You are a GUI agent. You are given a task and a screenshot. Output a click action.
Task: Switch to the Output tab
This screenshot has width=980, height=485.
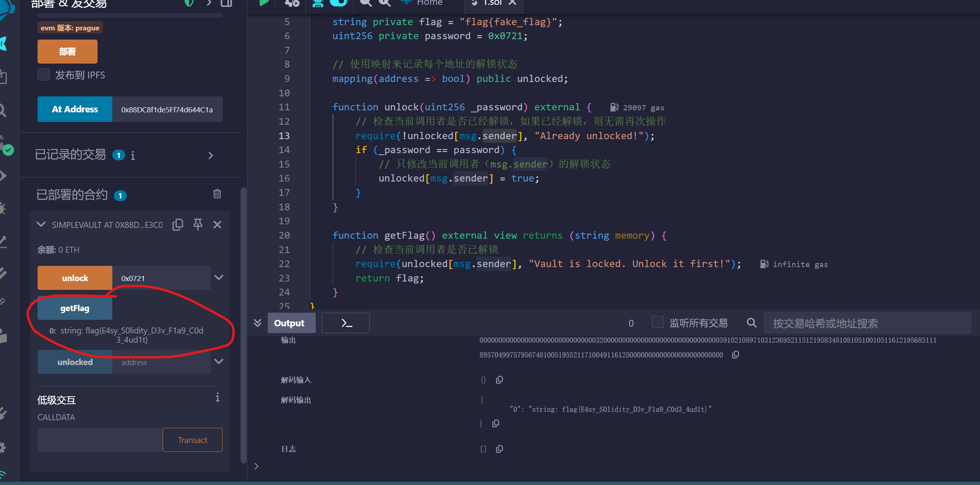[289, 323]
